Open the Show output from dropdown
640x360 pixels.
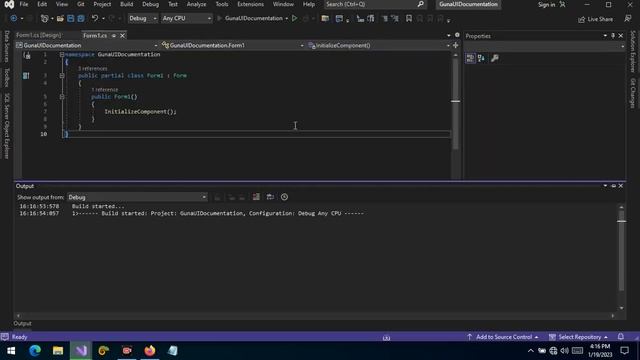(x=137, y=197)
